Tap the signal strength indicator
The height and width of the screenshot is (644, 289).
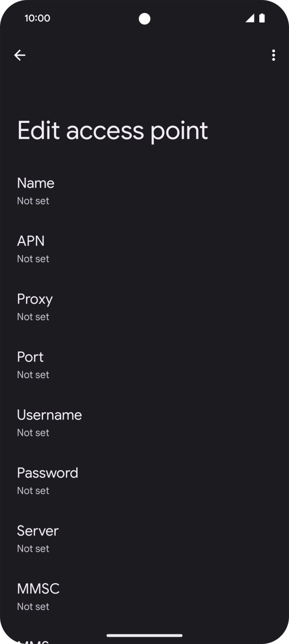[249, 18]
